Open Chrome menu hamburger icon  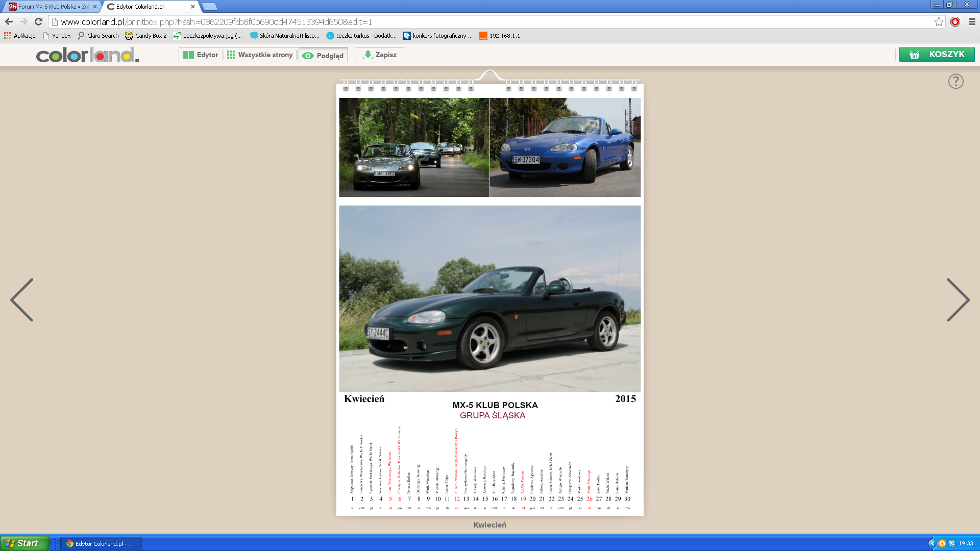(972, 21)
